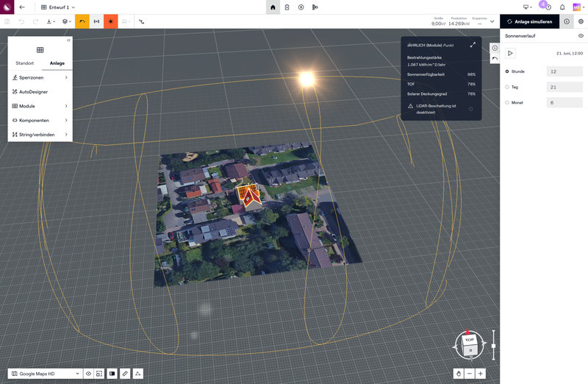588x384 pixels.
Task: Play the sun path animation
Action: coord(510,53)
